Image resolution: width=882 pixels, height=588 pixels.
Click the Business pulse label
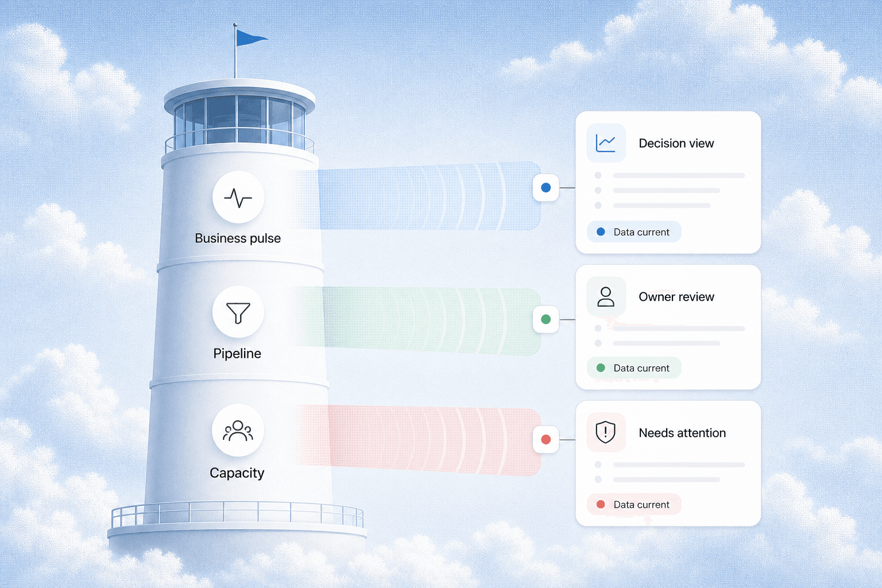click(x=238, y=238)
